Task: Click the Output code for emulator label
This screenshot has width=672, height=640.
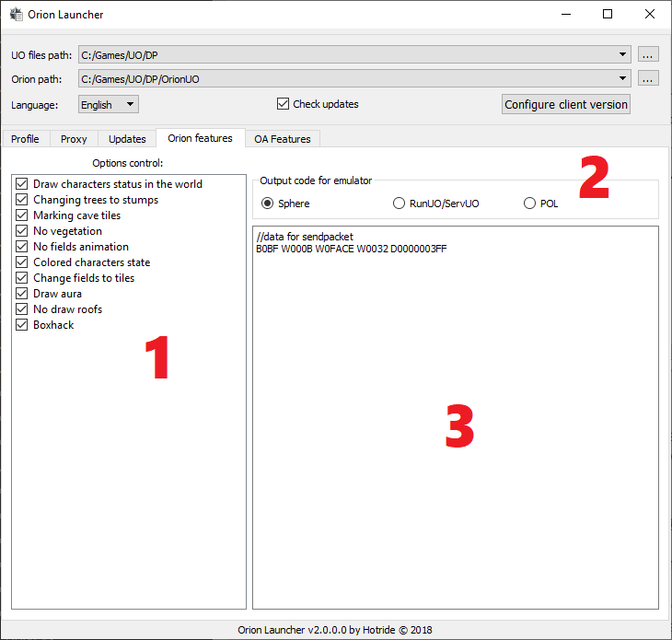Action: 316,180
